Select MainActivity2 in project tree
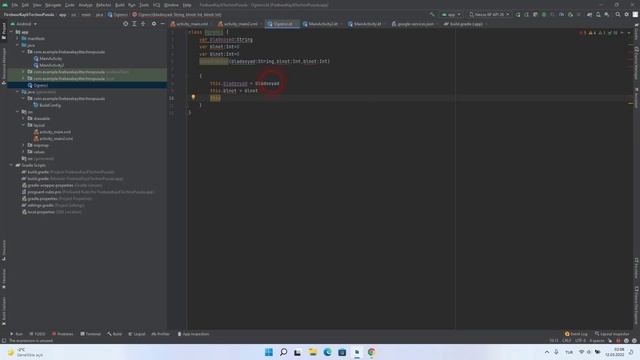 (x=51, y=65)
